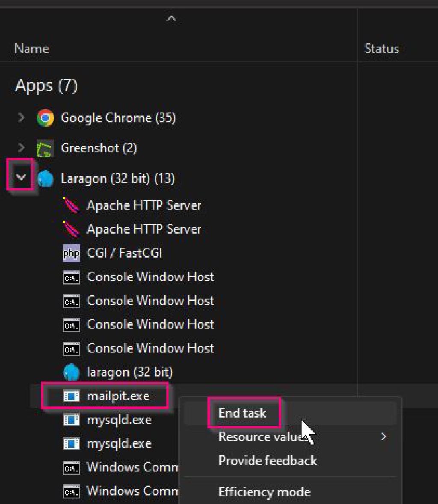Click the Greenshot application icon
Viewport: 438px width, 504px height.
pyautogui.click(x=46, y=148)
